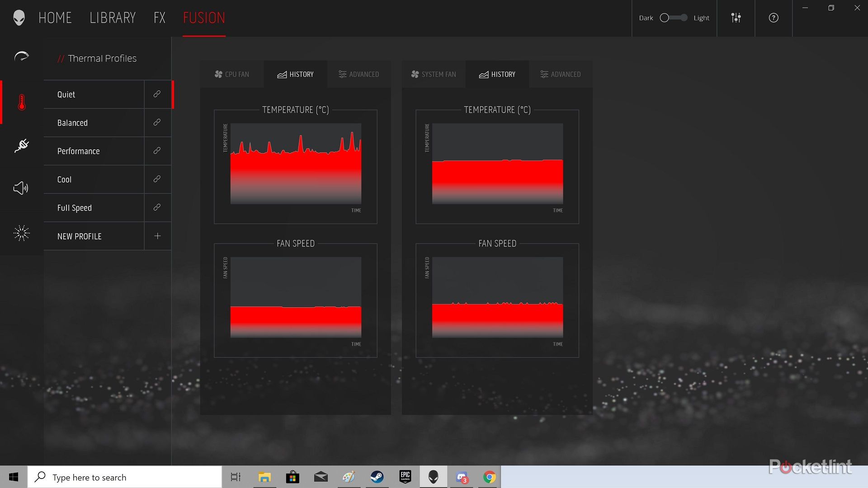This screenshot has width=868, height=488.
Task: Switch to the CPU FAN tab
Action: click(x=232, y=75)
